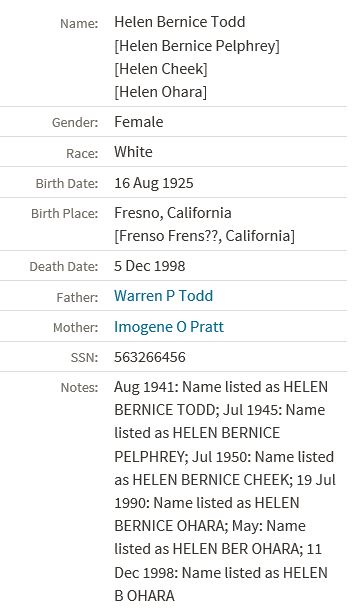Click the Father field label
The height and width of the screenshot is (611, 362).
tap(77, 297)
